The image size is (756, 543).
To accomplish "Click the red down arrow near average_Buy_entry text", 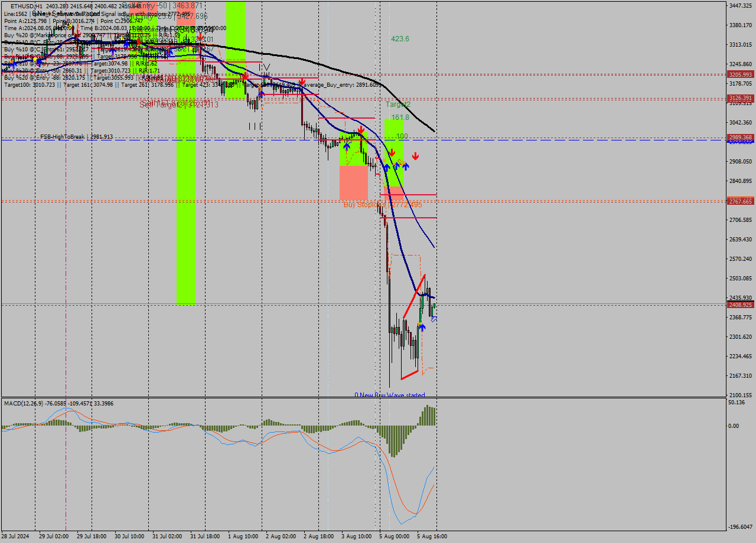I will pos(302,81).
